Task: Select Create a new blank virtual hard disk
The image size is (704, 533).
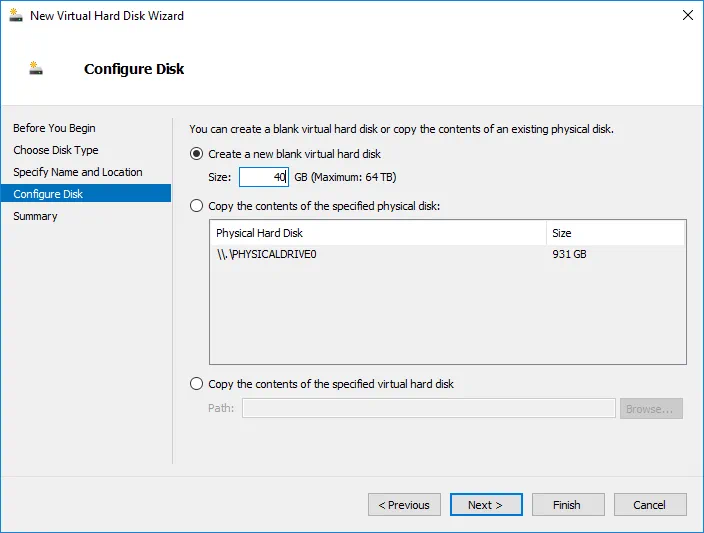Action: click(x=197, y=154)
